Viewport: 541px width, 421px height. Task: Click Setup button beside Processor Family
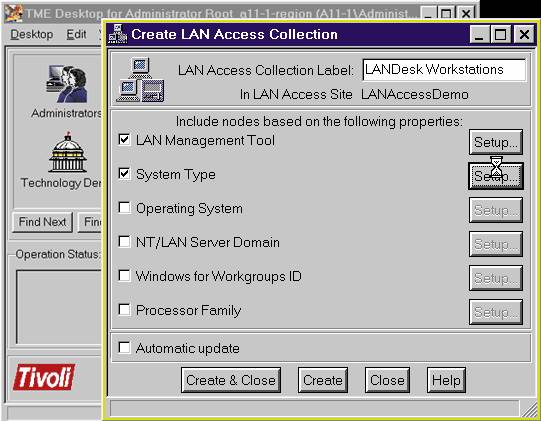(496, 312)
